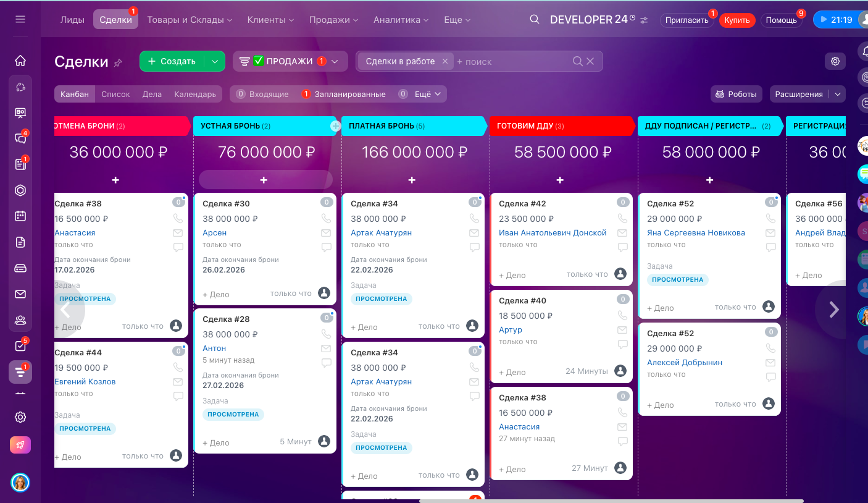
Task: Open the kanban settings gear near Роботы
Action: [x=835, y=61]
